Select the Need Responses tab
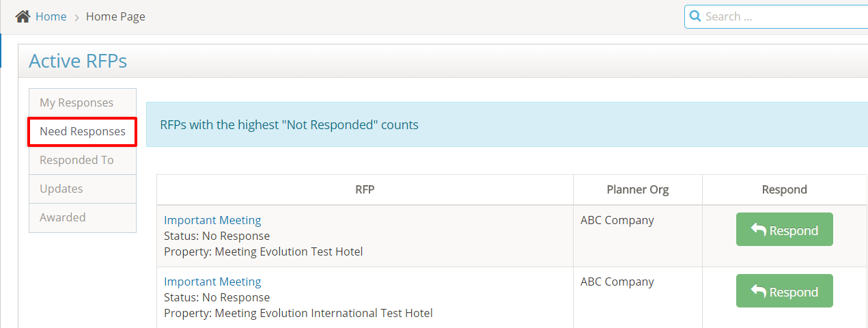The image size is (868, 328). tap(83, 131)
